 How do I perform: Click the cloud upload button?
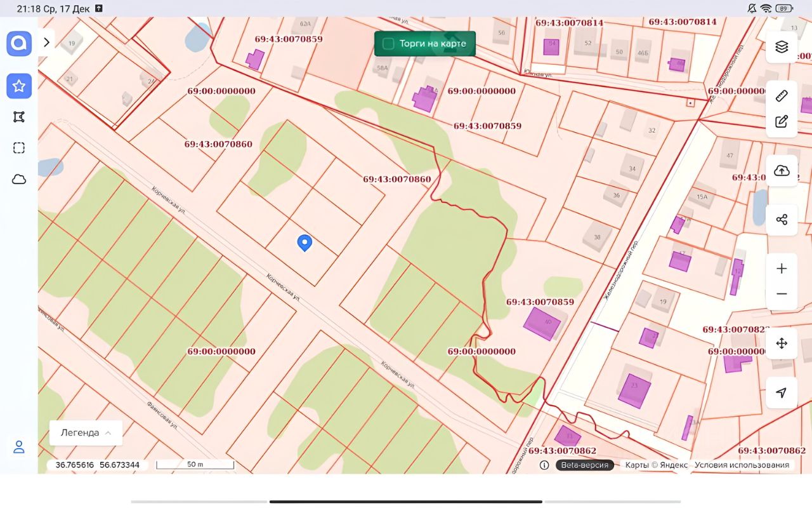[x=782, y=171]
